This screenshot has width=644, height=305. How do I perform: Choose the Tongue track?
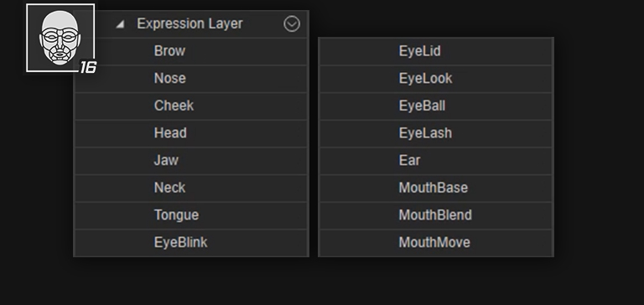click(x=191, y=215)
